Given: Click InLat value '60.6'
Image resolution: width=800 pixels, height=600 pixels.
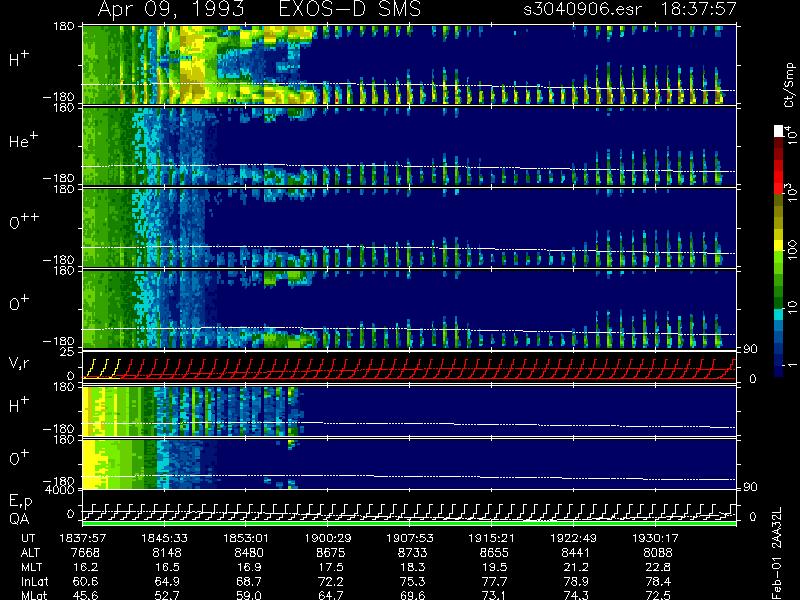Looking at the screenshot, I should [x=88, y=581].
